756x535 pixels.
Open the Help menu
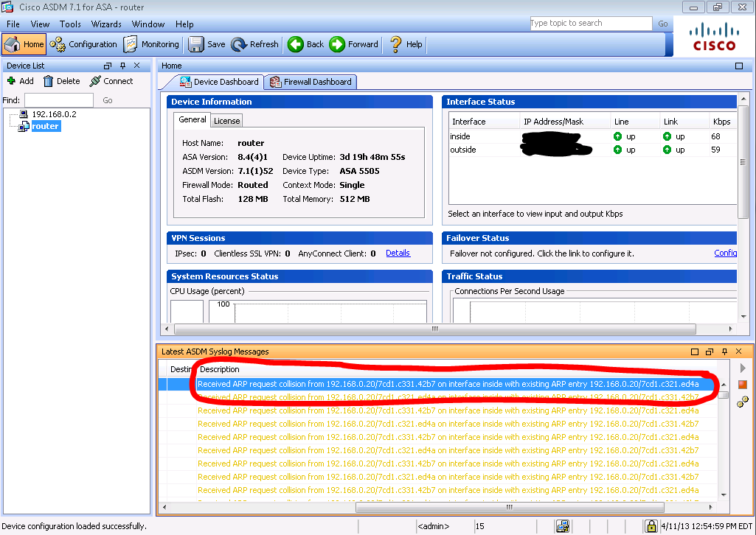184,24
